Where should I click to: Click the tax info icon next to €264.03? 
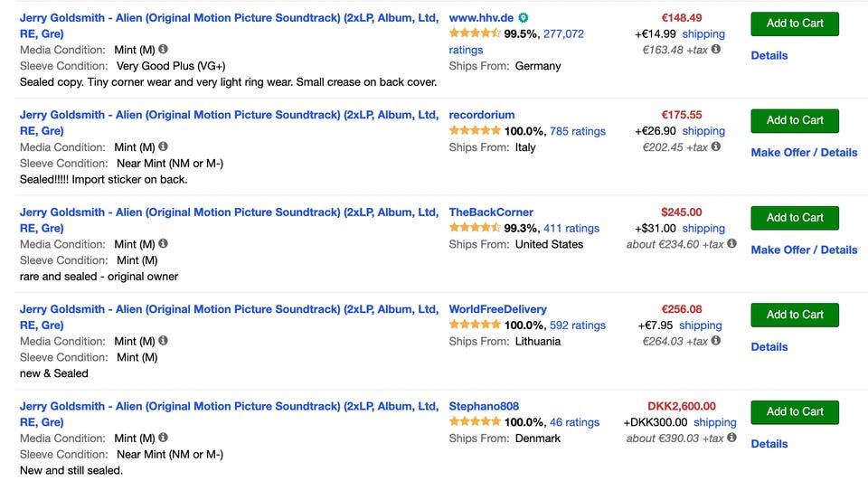(x=716, y=341)
